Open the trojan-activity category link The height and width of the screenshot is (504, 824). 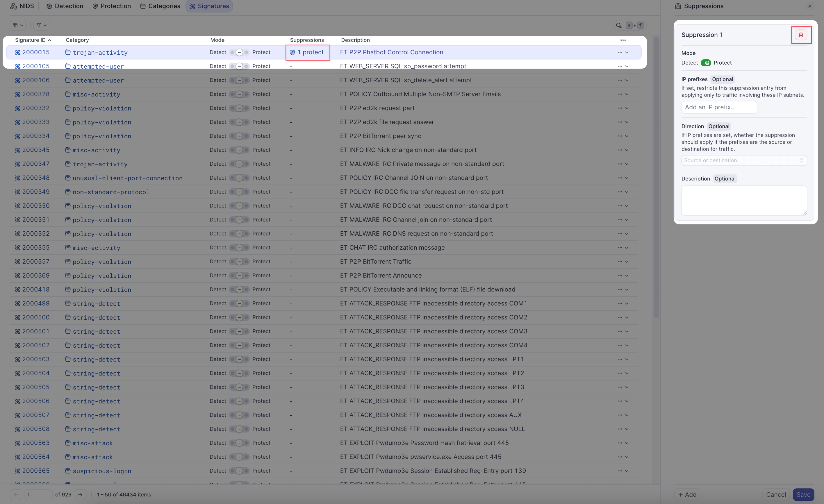tap(100, 53)
